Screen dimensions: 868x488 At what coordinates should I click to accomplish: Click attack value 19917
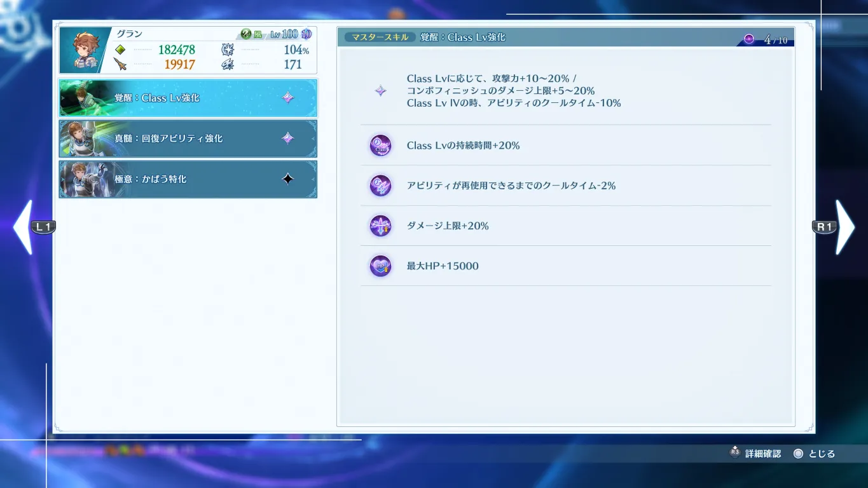pyautogui.click(x=179, y=64)
